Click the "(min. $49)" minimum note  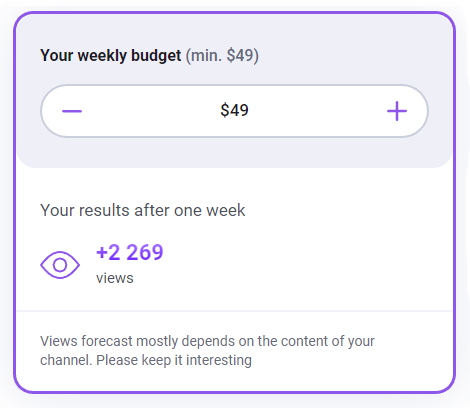pyautogui.click(x=222, y=55)
